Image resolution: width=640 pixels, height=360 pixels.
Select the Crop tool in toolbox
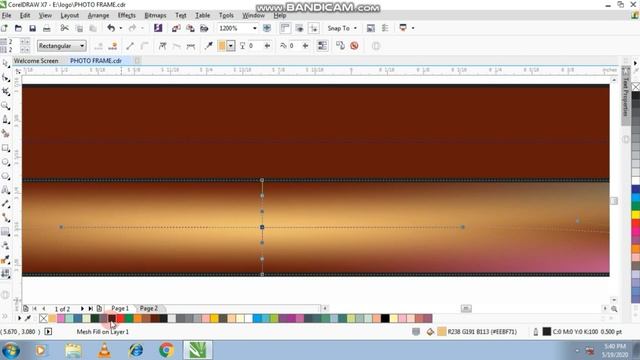(x=5, y=91)
